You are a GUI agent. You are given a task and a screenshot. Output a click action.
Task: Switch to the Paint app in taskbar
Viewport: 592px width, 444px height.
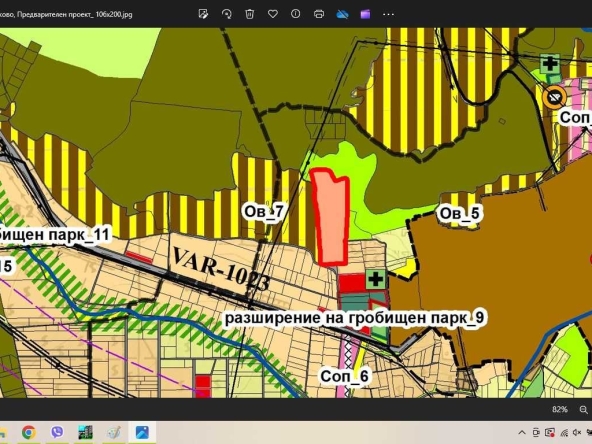[x=114, y=432]
